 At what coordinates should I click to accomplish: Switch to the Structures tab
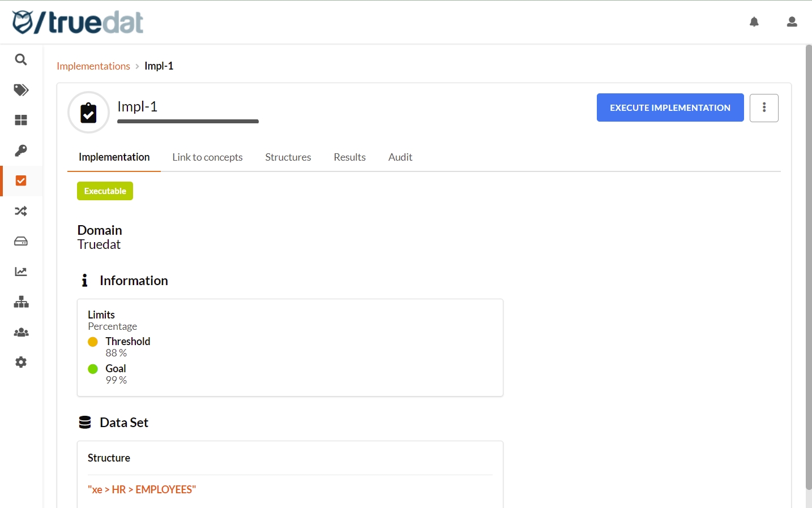[288, 157]
